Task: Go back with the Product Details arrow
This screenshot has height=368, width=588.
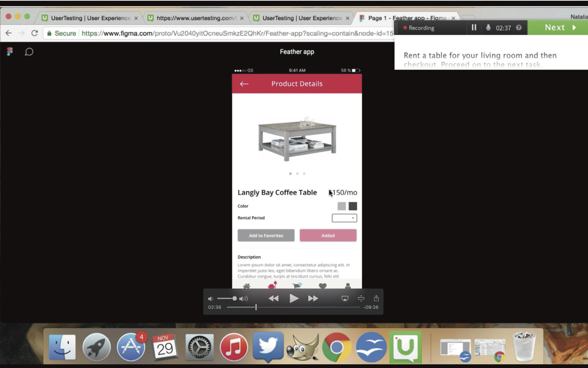Action: tap(244, 84)
